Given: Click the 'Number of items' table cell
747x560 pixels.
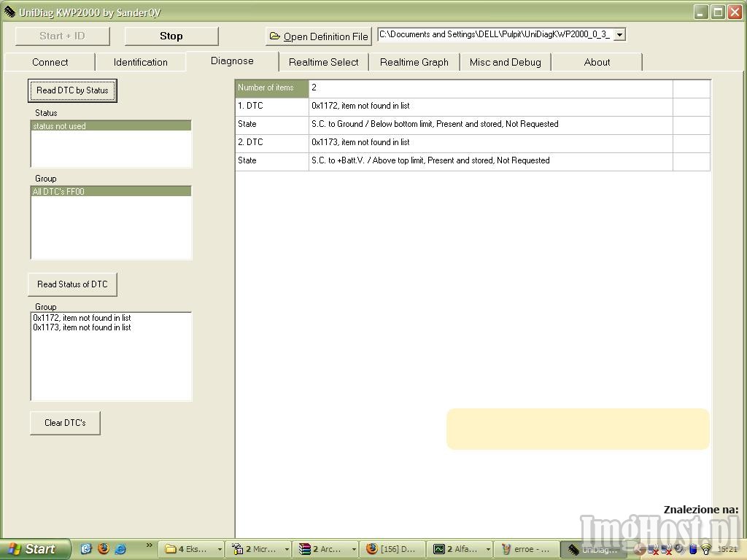Looking at the screenshot, I should coord(271,87).
